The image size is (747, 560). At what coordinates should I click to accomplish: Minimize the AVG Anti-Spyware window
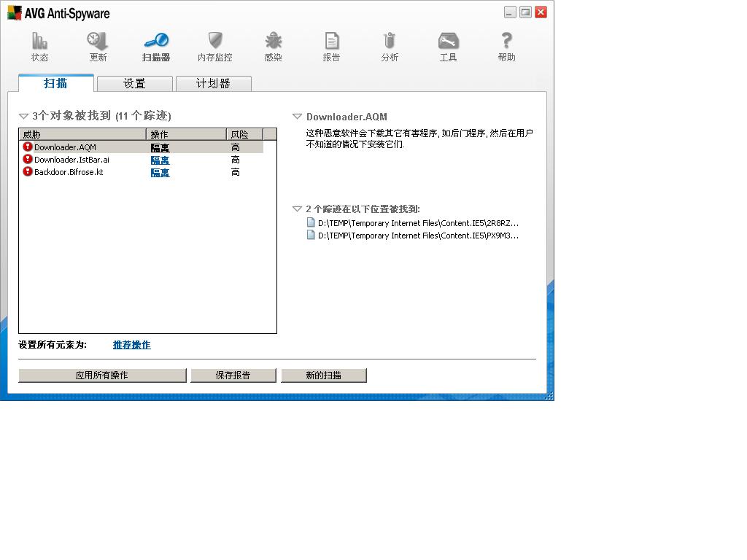click(510, 12)
